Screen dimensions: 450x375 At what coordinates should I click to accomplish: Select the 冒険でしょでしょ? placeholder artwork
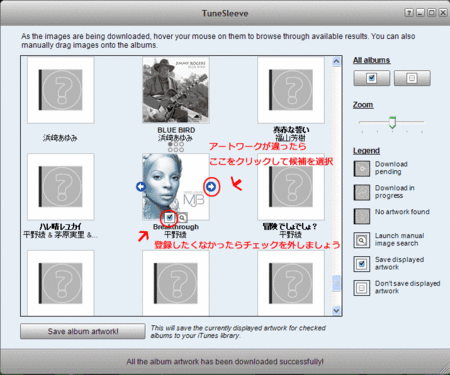tap(291, 187)
